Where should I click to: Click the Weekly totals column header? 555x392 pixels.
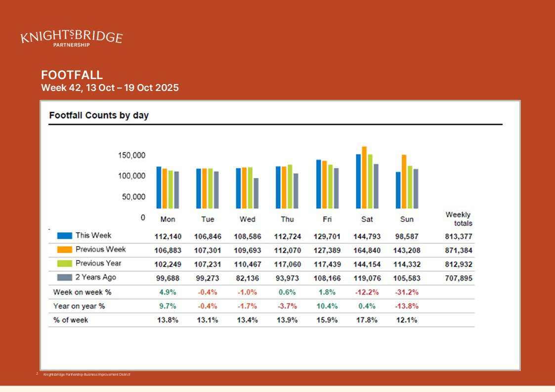click(x=458, y=218)
